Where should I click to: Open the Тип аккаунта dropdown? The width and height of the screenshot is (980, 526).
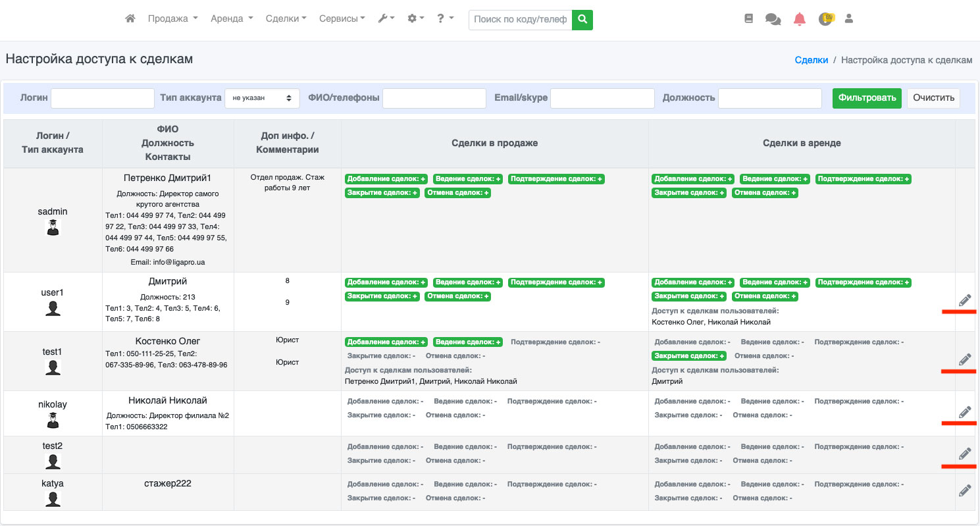point(262,98)
